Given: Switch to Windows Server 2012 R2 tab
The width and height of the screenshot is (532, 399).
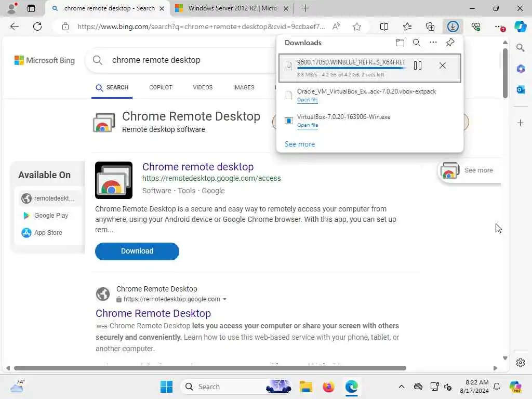Looking at the screenshot, I should 232,8.
